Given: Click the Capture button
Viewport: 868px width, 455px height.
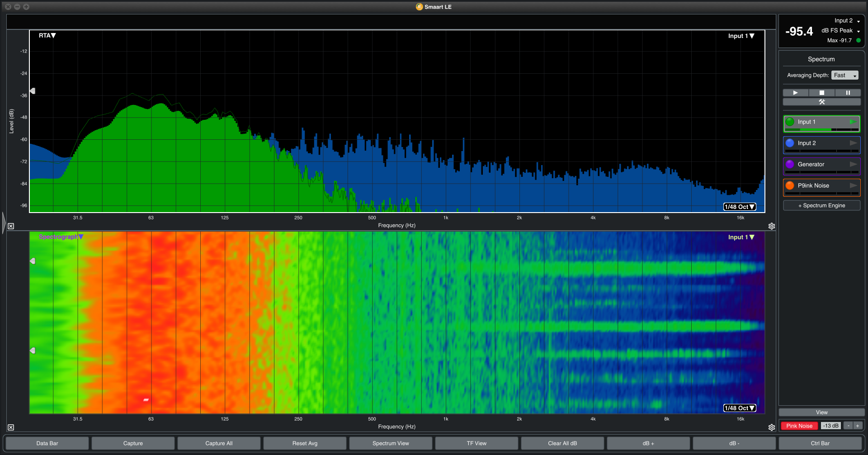Looking at the screenshot, I should coord(133,443).
